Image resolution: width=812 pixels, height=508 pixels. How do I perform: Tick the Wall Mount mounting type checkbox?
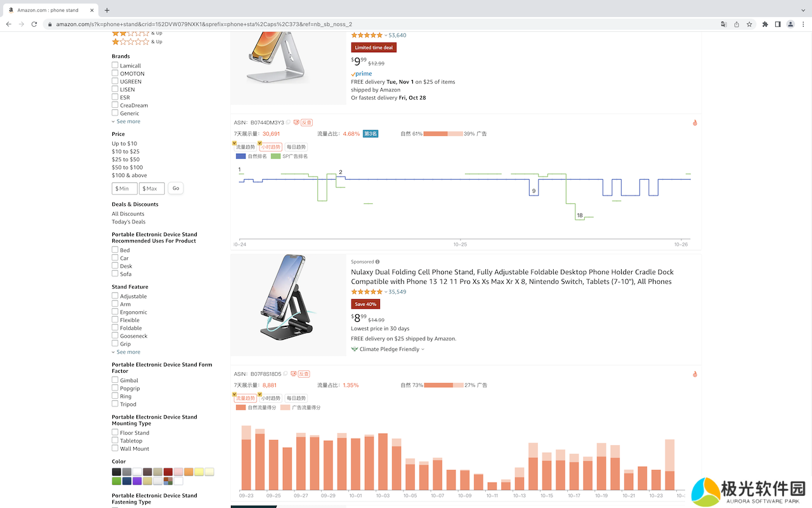click(115, 448)
